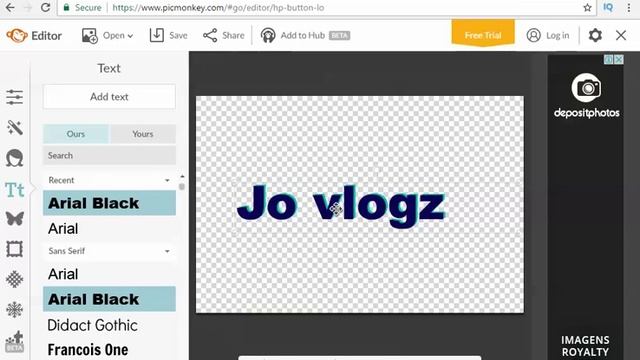Select Arial under Sans Serif
This screenshot has height=360, width=640.
pyautogui.click(x=109, y=274)
